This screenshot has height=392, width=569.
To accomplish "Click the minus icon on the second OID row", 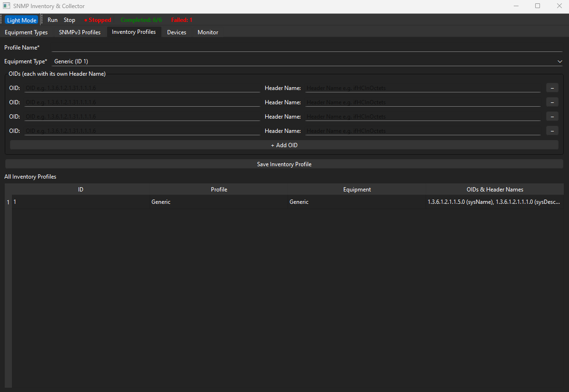I will pyautogui.click(x=552, y=102).
